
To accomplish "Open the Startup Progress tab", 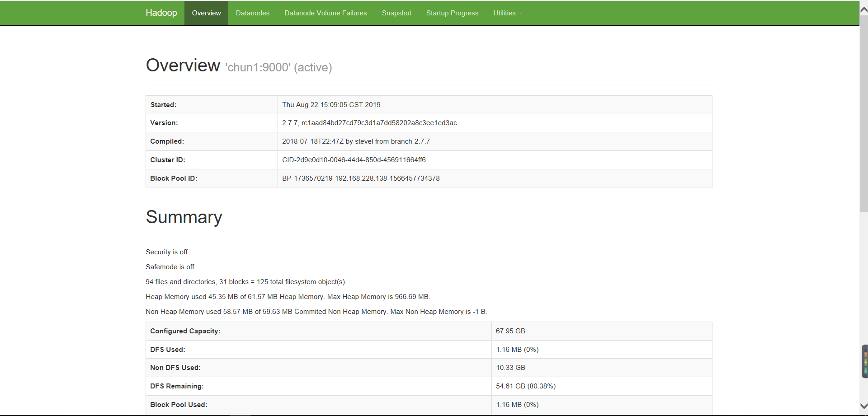I will 452,13.
